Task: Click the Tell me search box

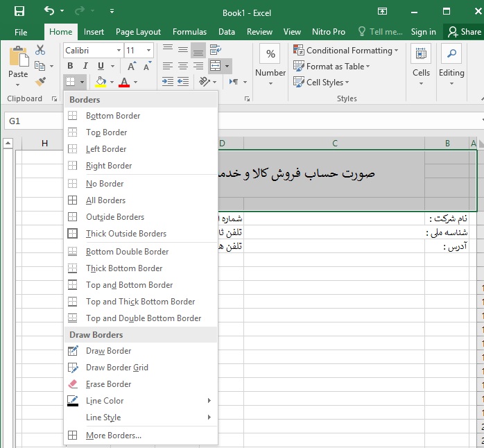Action: click(381, 32)
